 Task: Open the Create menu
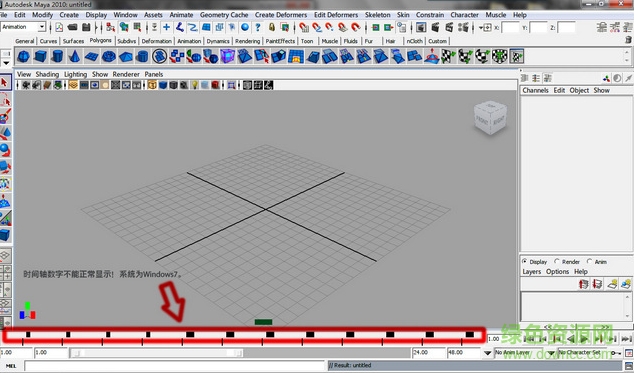coord(69,15)
